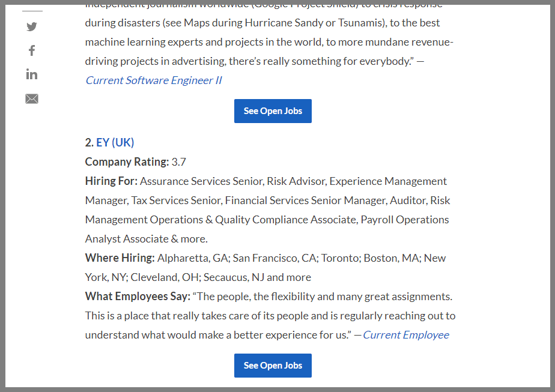Click the Assurance Services Senior job title
Screen dimensions: 555x392
202,181
